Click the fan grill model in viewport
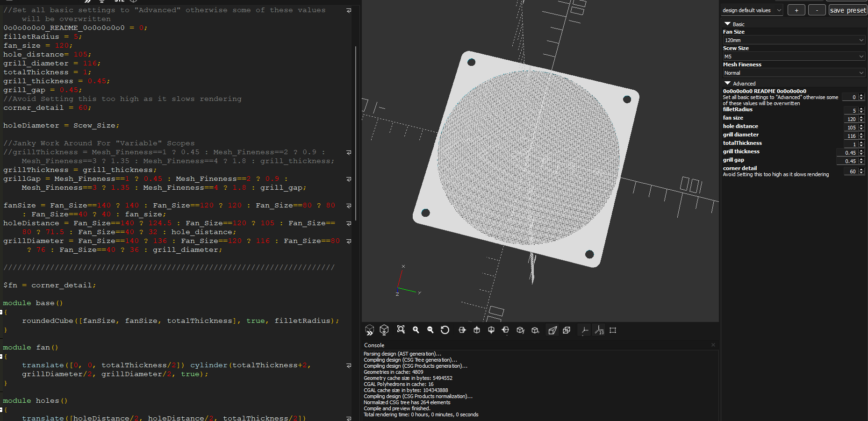868x421 pixels. (526, 159)
